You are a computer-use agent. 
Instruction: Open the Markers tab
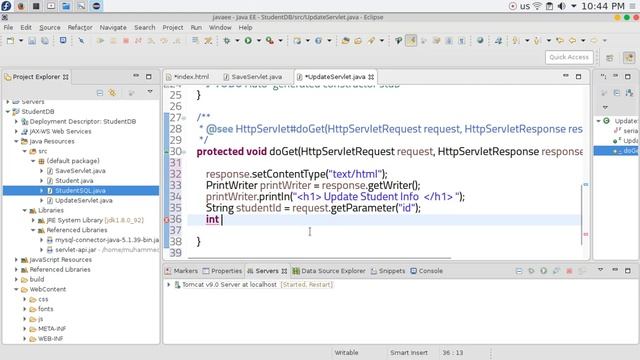point(181,271)
